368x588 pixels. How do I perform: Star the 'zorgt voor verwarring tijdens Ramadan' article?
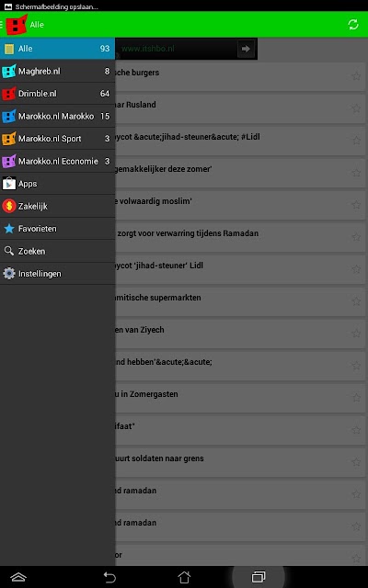tap(356, 237)
